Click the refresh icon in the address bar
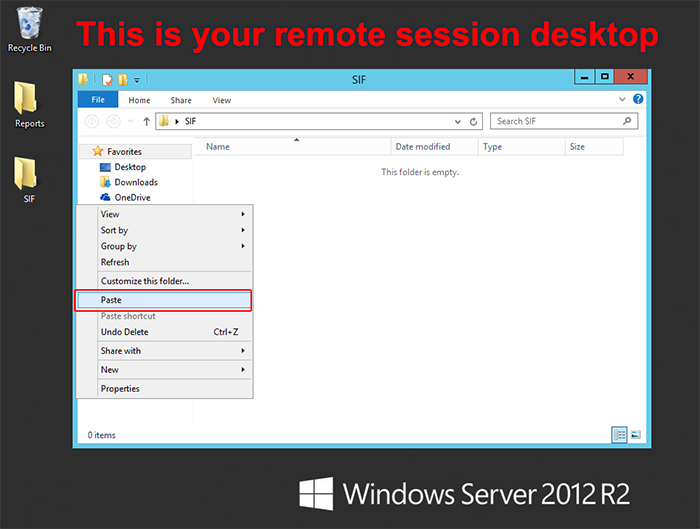 475,122
